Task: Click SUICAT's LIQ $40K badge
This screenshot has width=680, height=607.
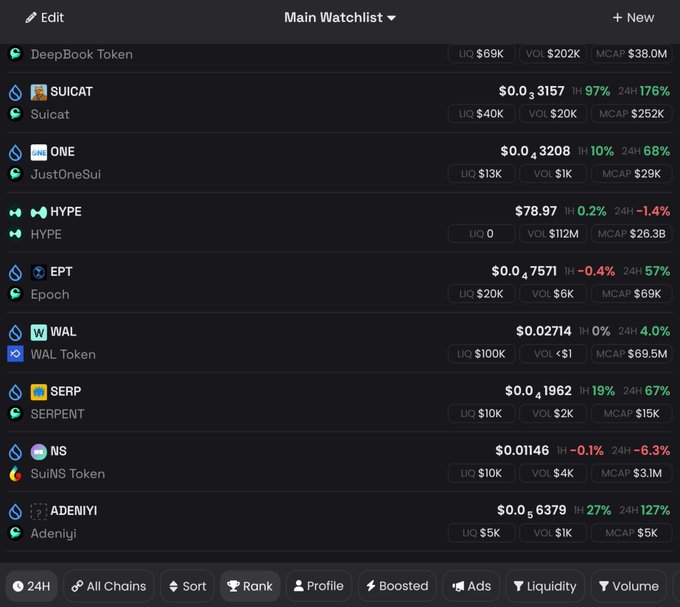Action: tap(481, 114)
